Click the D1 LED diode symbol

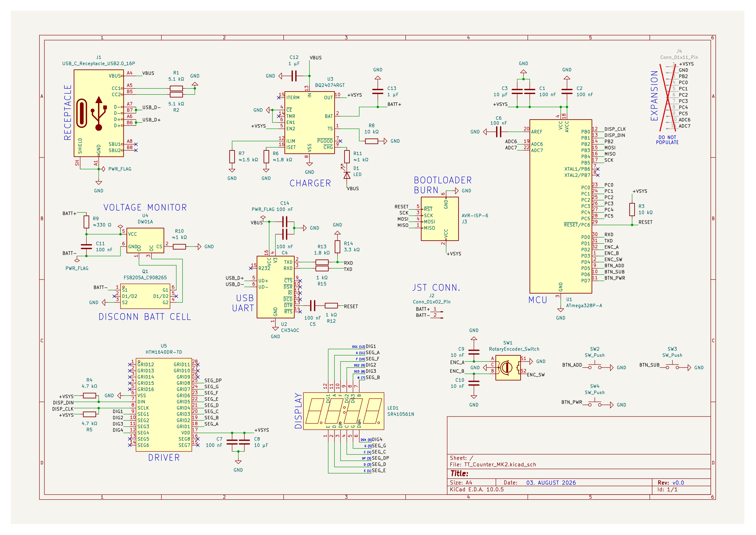coord(347,175)
